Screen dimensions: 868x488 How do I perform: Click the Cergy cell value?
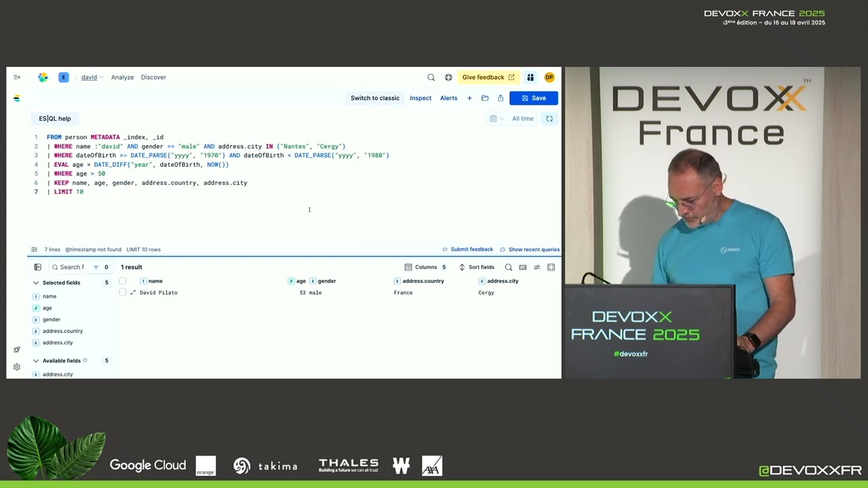(x=486, y=293)
